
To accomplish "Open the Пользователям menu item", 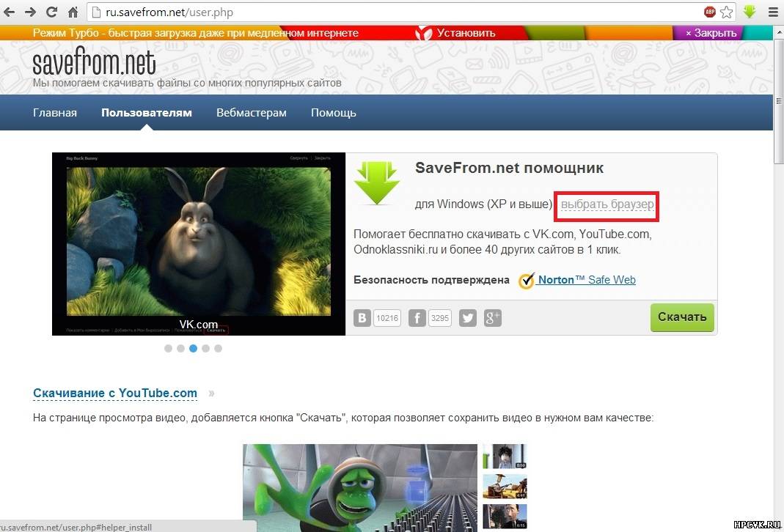I will (147, 112).
